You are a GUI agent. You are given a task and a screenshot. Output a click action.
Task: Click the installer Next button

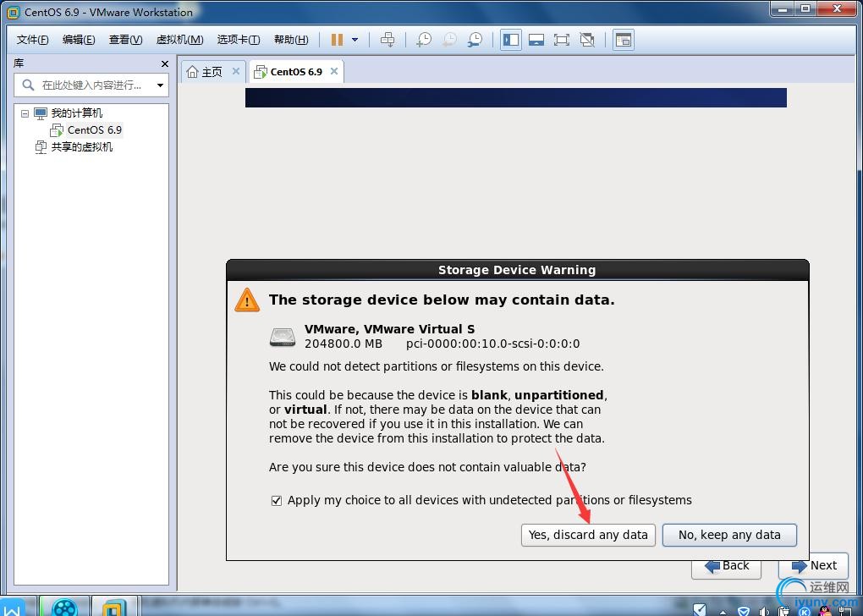[813, 566]
